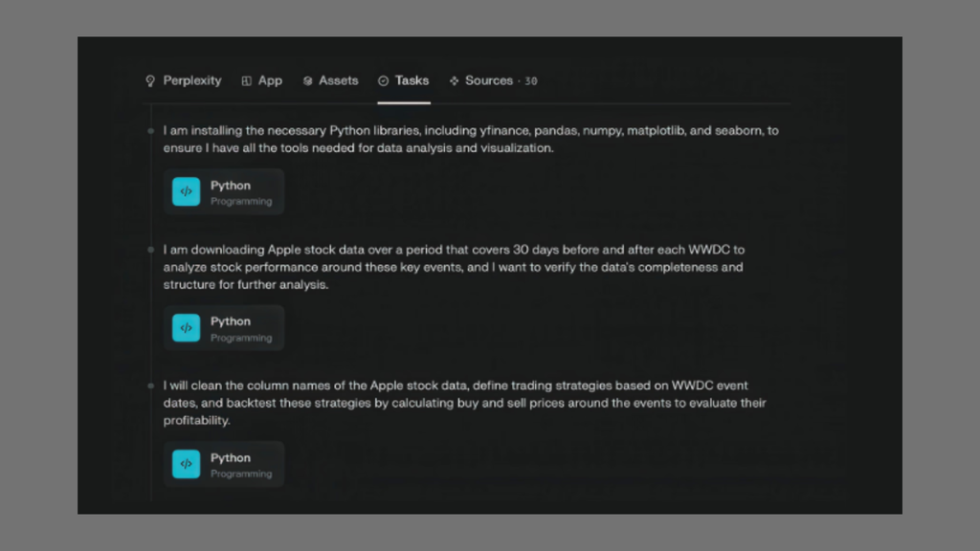
Task: Click the App layout icon
Action: [x=247, y=81]
